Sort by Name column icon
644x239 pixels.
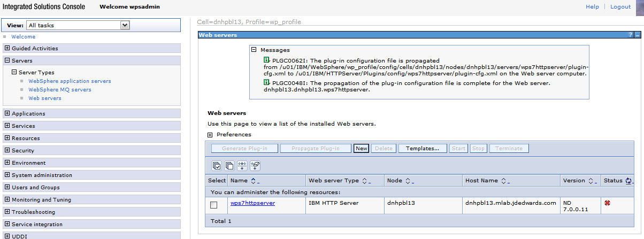(x=254, y=181)
